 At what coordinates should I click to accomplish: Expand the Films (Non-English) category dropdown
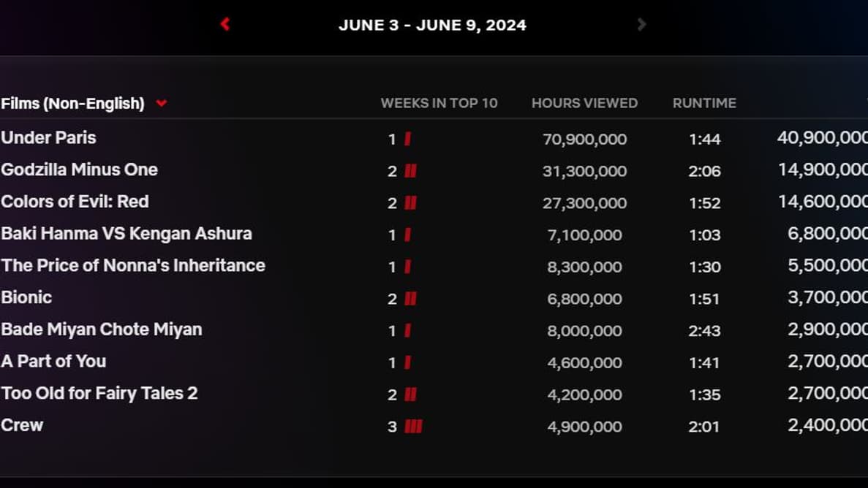pyautogui.click(x=72, y=104)
